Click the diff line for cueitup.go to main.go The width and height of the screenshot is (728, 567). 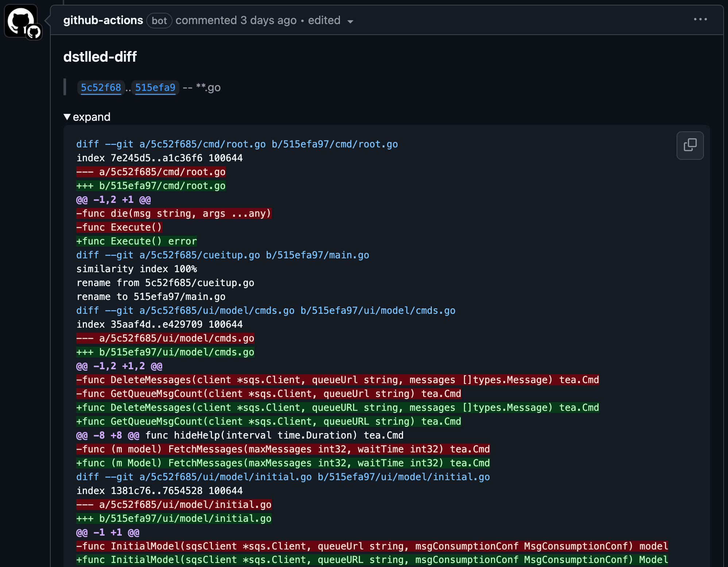click(x=223, y=255)
